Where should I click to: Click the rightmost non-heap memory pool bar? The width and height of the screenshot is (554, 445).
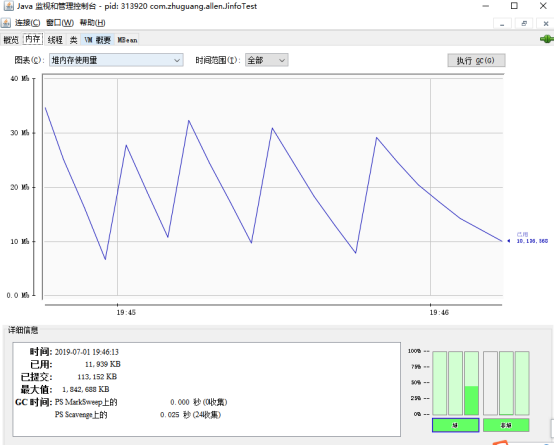[522, 383]
